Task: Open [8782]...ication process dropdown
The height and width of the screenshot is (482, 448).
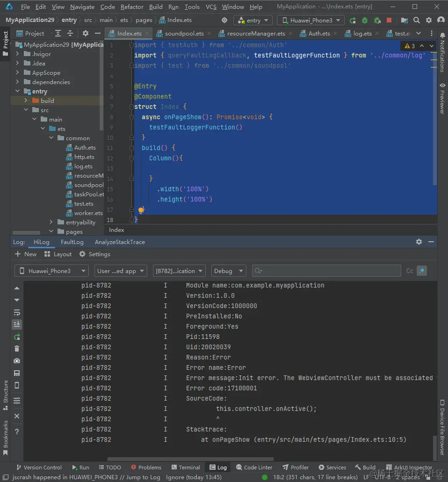Action: pyautogui.click(x=179, y=271)
